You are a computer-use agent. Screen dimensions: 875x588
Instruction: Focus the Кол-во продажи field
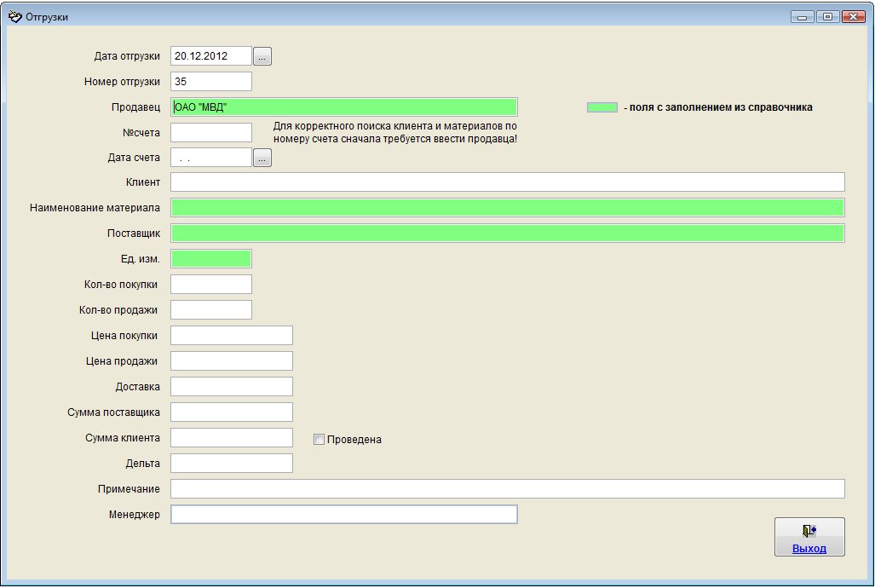pos(211,310)
